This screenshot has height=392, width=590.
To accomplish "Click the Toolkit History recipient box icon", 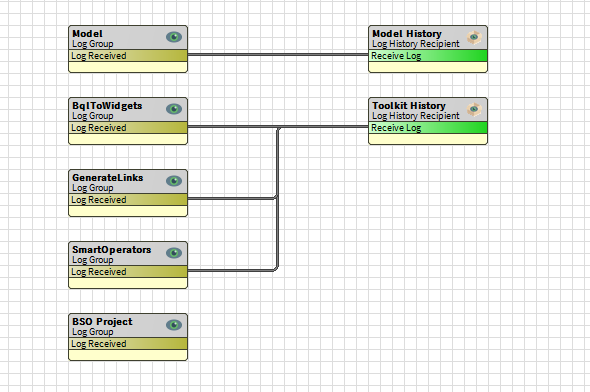I will point(474,109).
